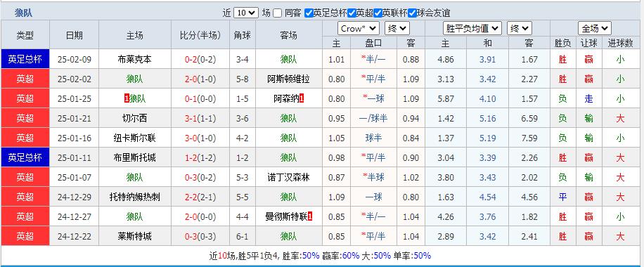644x267 pixels.
Task: Open the 全场 dropdown
Action: [x=594, y=28]
